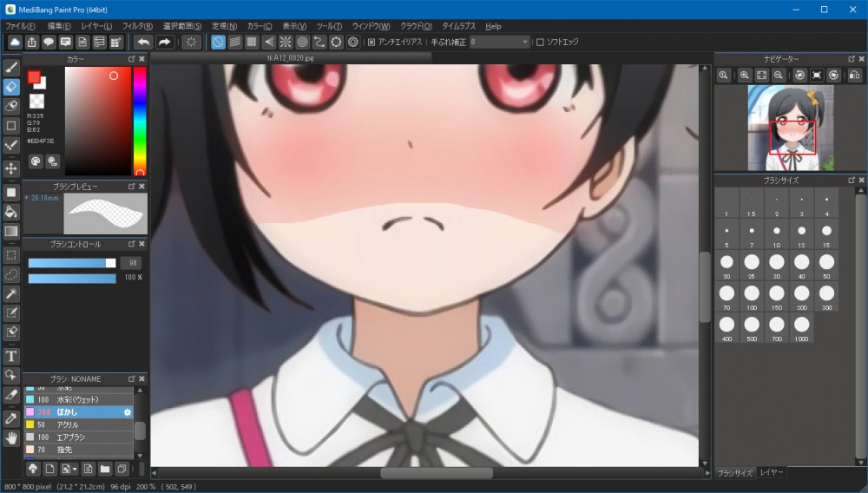Open the 手ぶれ補正 dropdown
This screenshot has width=868, height=493.
500,42
